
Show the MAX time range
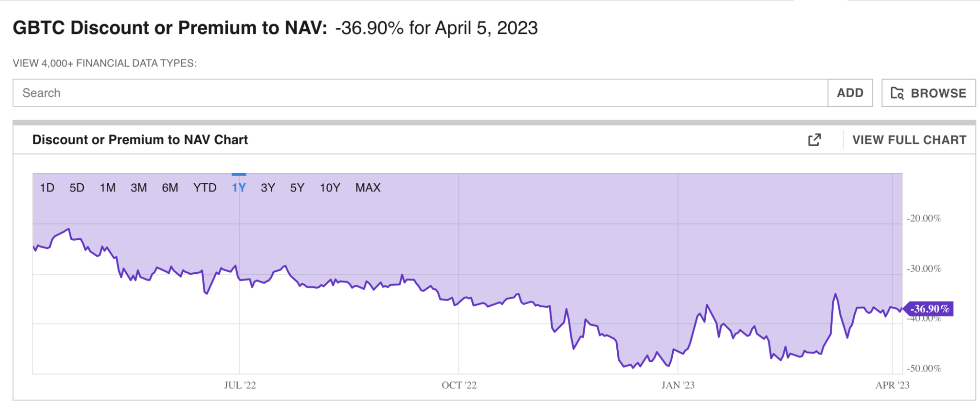click(367, 188)
